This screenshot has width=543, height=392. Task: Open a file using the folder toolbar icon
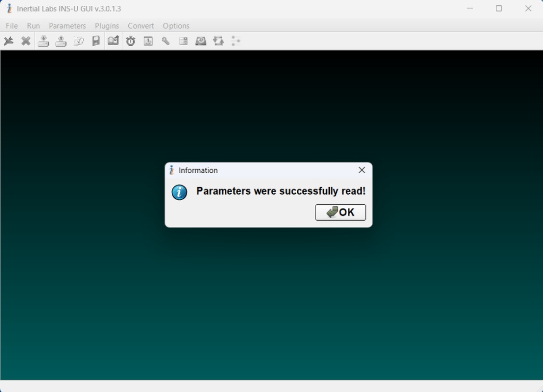[79, 41]
